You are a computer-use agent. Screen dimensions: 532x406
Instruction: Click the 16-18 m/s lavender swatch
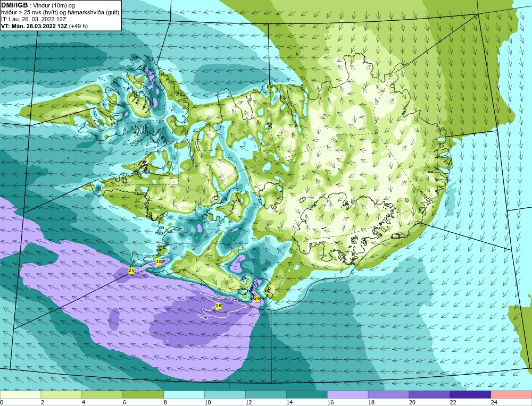(x=348, y=394)
